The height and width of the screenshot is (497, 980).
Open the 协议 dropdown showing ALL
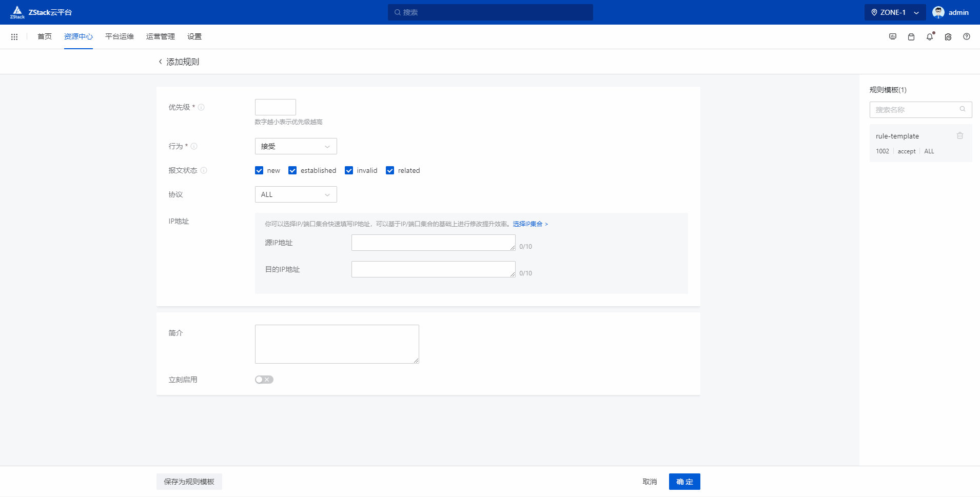(x=296, y=194)
